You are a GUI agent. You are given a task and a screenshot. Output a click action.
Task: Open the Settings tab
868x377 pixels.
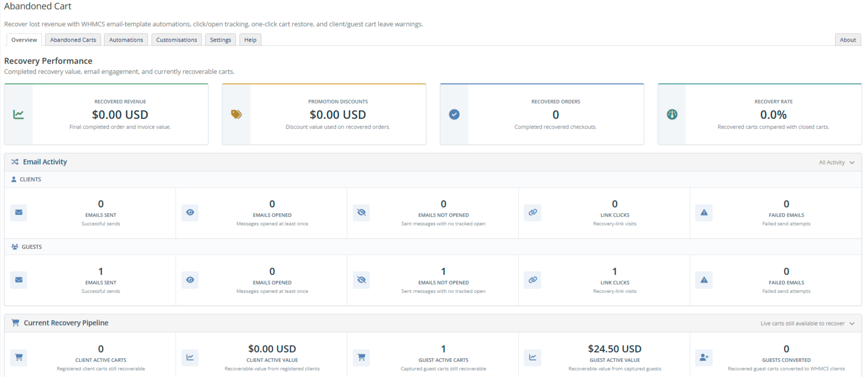click(220, 40)
